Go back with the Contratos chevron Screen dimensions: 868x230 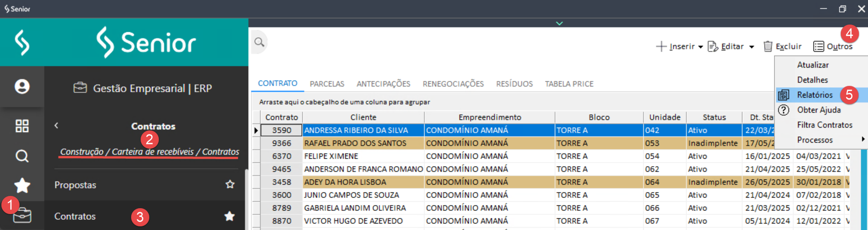56,125
